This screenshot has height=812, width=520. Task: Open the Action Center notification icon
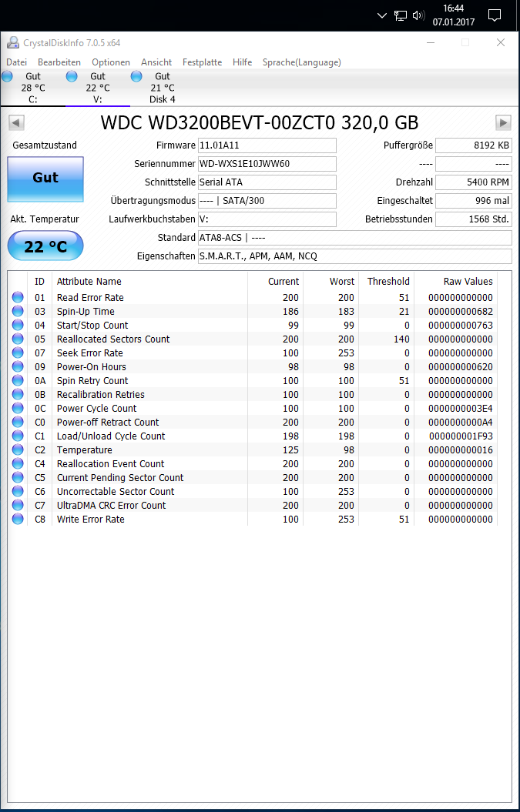click(495, 16)
